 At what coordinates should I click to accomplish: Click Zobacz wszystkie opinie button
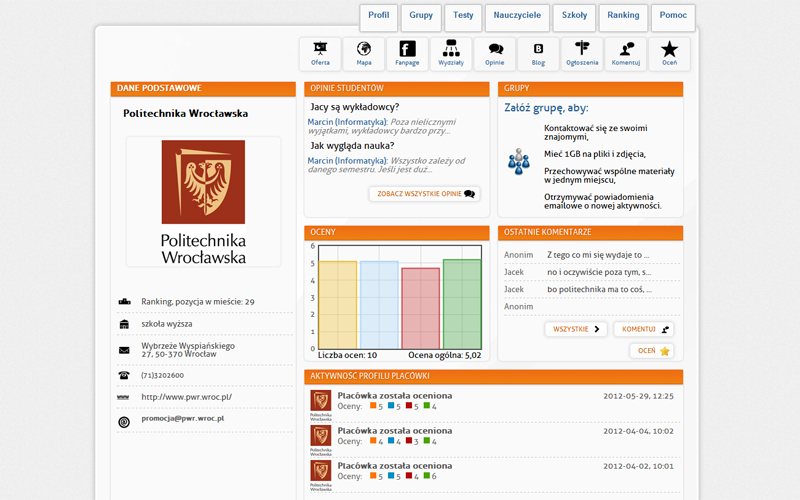(x=424, y=194)
